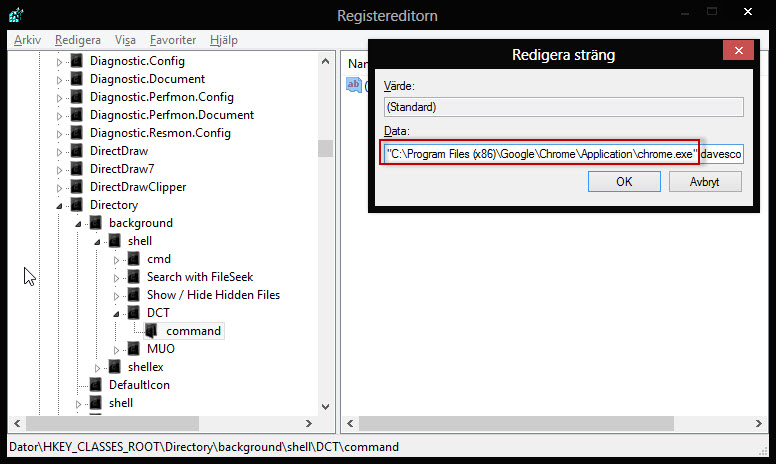Screen dimensions: 776x464
Task: Click the folder icon beside cmd
Action: [134, 259]
